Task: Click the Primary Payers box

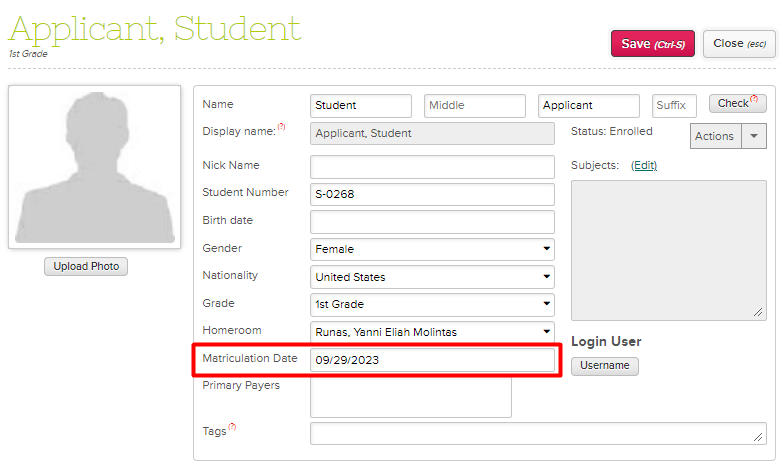Action: click(x=410, y=397)
